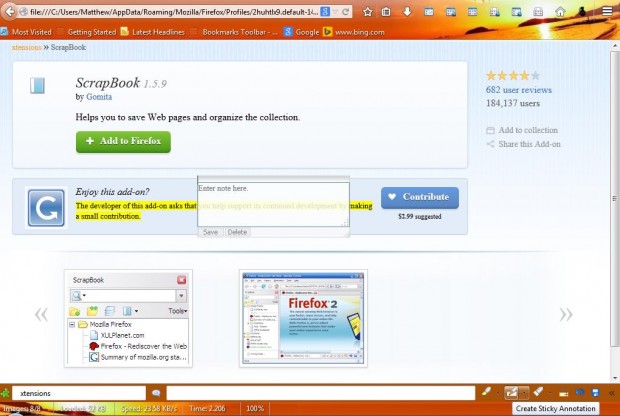Click the star rating display
Image resolution: width=620 pixels, height=416 pixels.
pyautogui.click(x=512, y=75)
